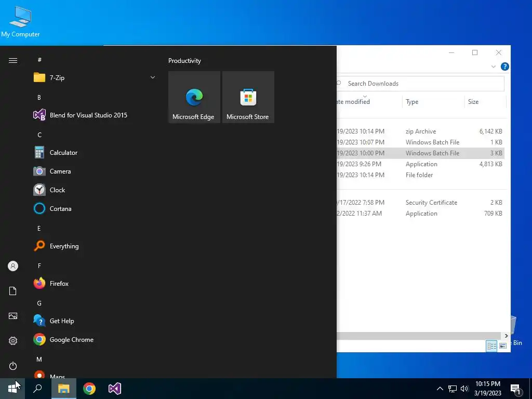Open the Calculator app

click(x=95, y=153)
